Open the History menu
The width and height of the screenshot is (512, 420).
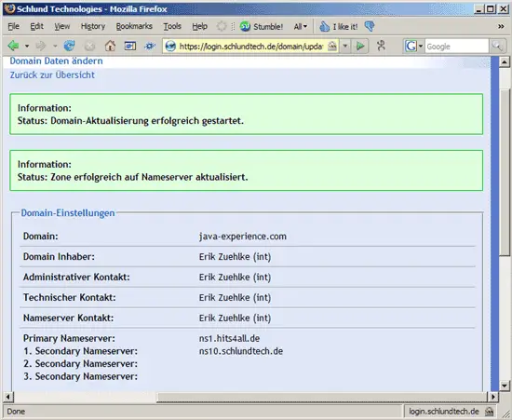click(93, 26)
